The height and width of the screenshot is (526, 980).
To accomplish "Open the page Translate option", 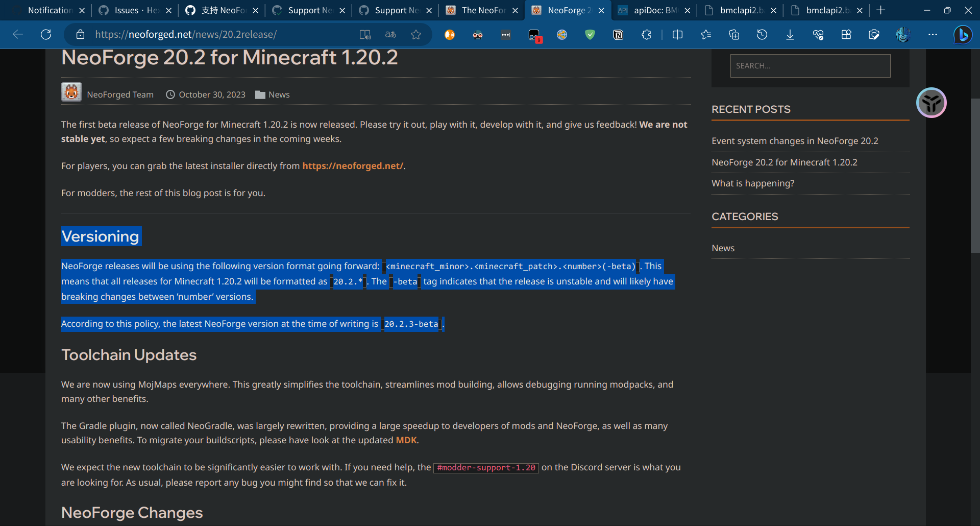I will click(390, 34).
